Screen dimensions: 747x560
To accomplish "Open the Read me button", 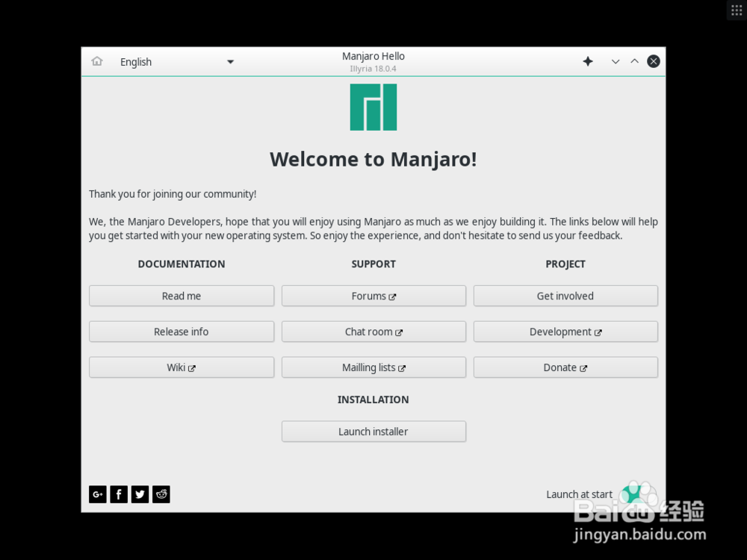I will click(x=182, y=296).
